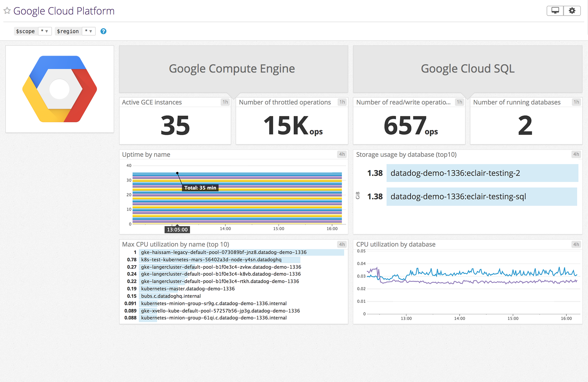Click CPU utilization by database title
The image size is (588, 382).
coord(396,244)
